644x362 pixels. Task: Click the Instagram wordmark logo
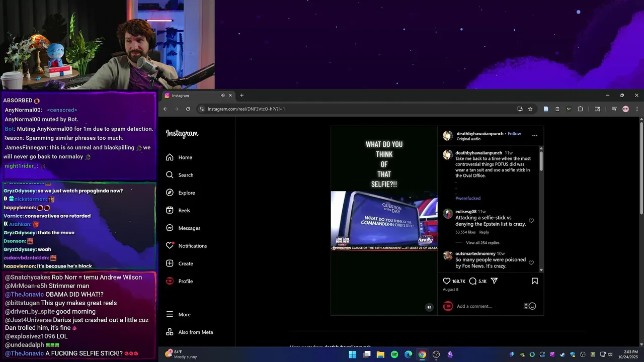[x=182, y=133]
